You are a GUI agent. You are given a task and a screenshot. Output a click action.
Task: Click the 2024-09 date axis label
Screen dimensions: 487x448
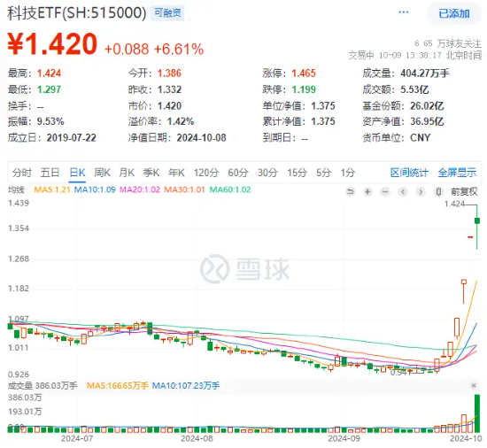coord(344,439)
